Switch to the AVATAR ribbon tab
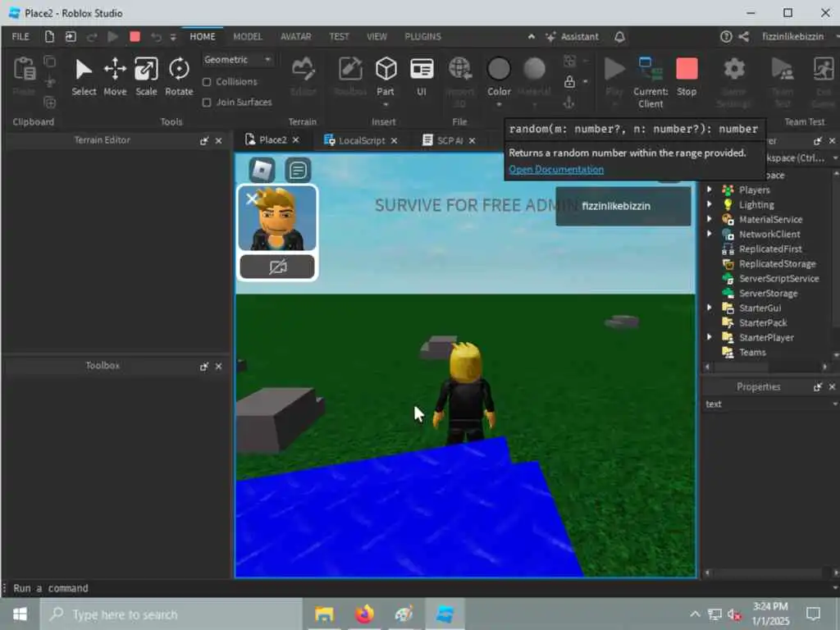This screenshot has height=630, width=840. click(295, 36)
